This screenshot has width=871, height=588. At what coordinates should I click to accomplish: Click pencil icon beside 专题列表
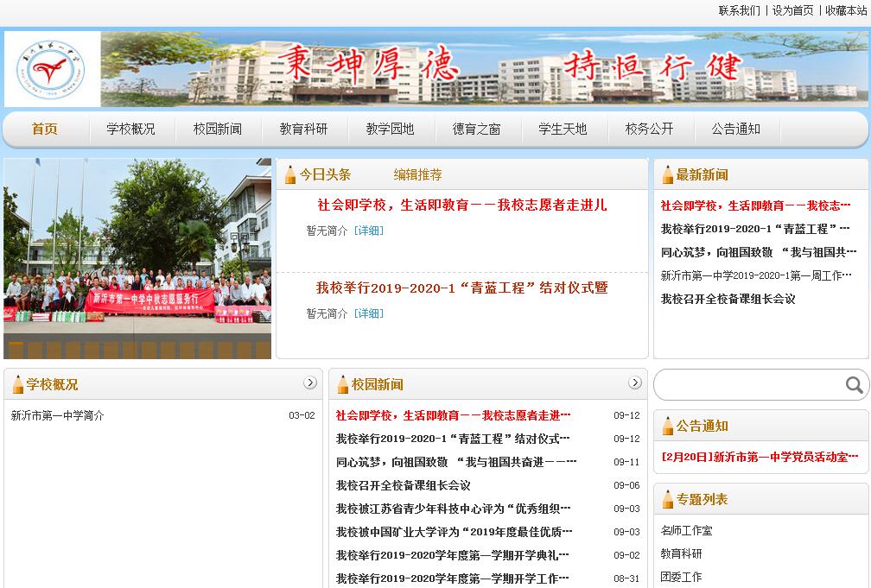coord(667,499)
